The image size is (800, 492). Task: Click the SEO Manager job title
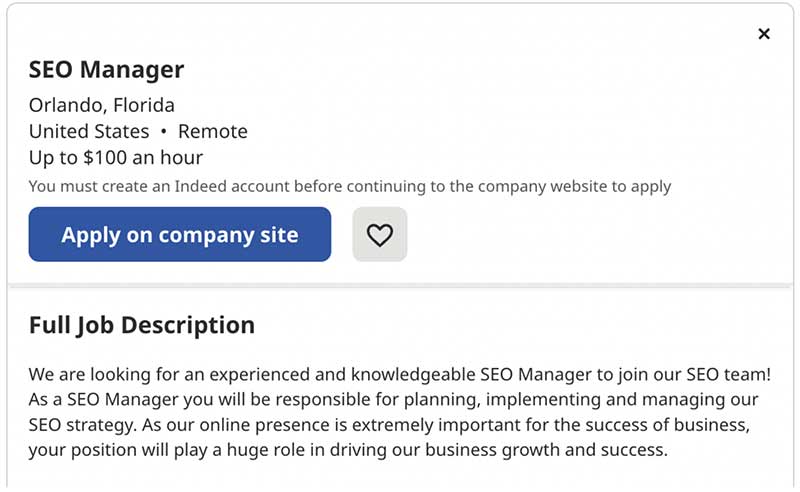[x=106, y=70]
